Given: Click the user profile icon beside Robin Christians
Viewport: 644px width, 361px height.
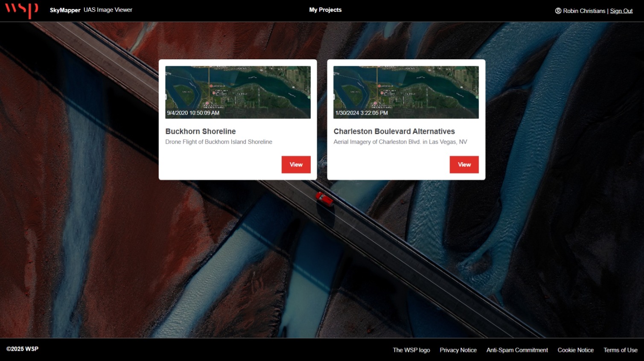Looking at the screenshot, I should tap(558, 11).
